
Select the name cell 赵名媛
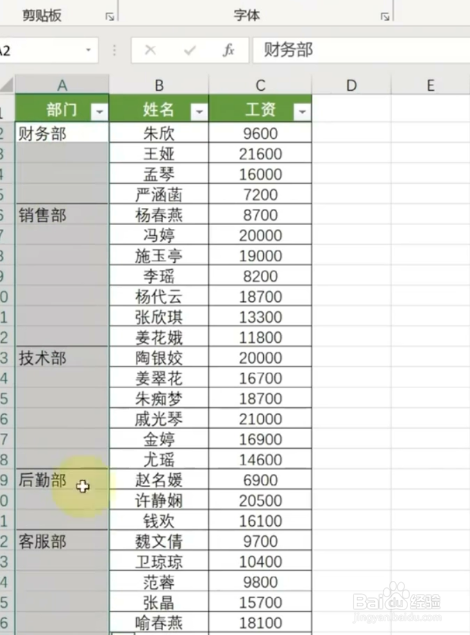click(159, 479)
